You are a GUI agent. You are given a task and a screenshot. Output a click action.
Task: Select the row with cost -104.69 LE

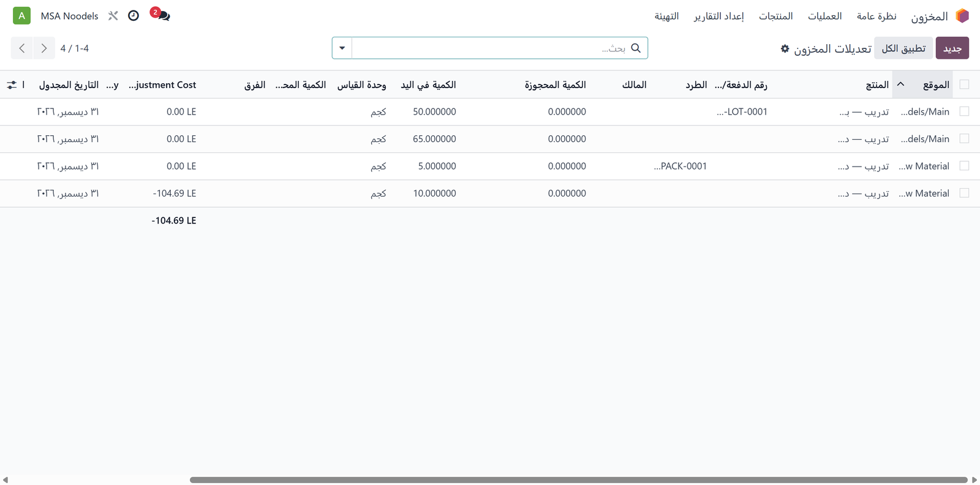click(964, 193)
